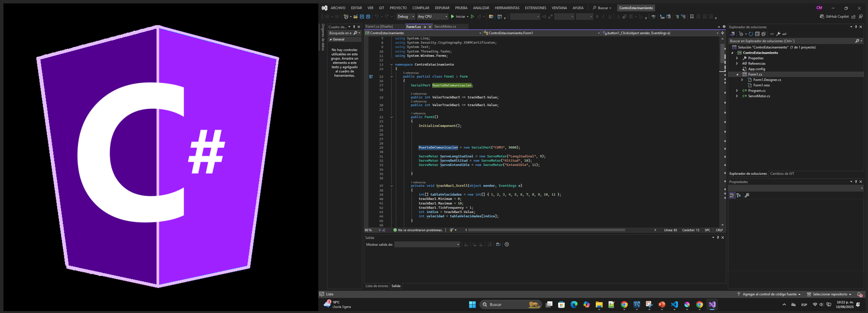This screenshot has height=313, width=868.
Task: Click Seleccionar repositorio in status bar
Action: click(829, 294)
